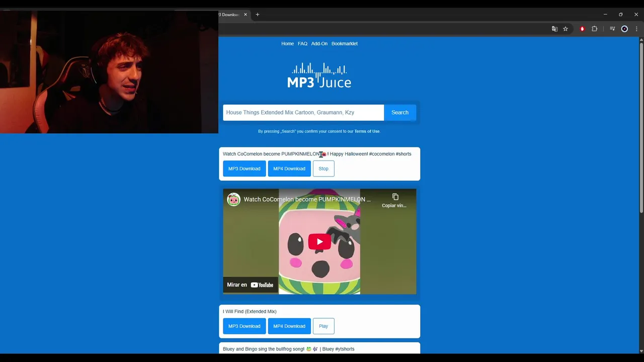Image resolution: width=644 pixels, height=362 pixels.
Task: Open the Terms of Use link
Action: [x=367, y=131]
